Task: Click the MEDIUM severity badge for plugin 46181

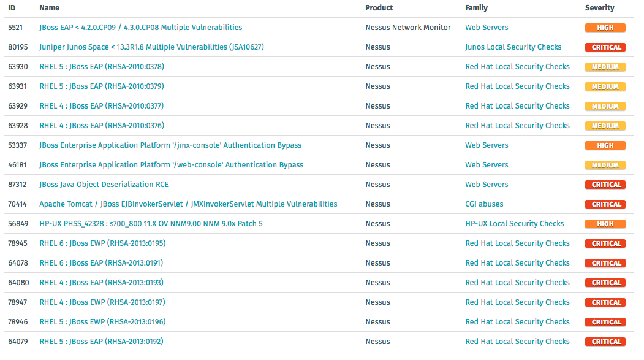Action: (x=605, y=165)
